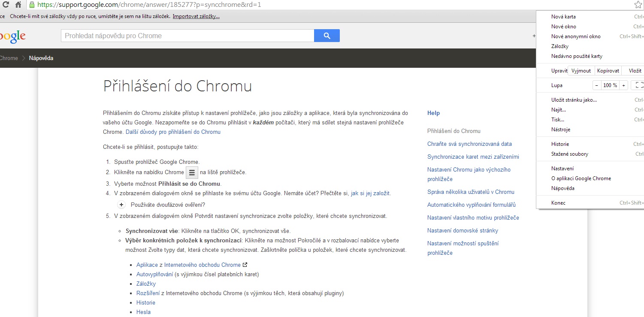Open 'Chraňte svá synchronizovaná data' sidebar link
The height and width of the screenshot is (317, 644).
point(469,144)
